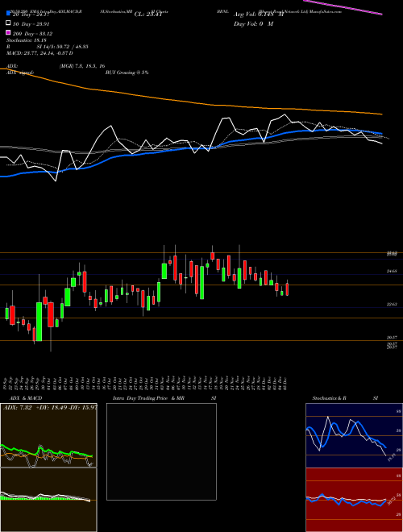Click the blue 20 Day legend swatch
The image size is (403, 532).
[x=8, y=14]
